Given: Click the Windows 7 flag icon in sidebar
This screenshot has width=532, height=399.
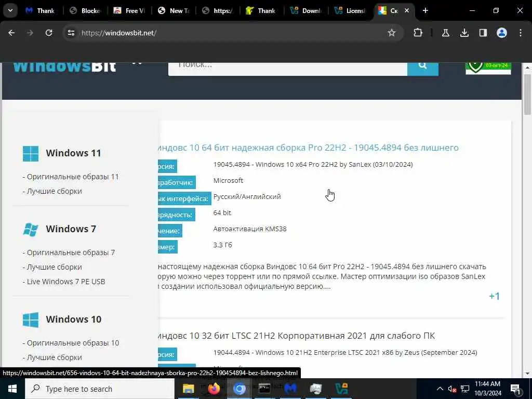Looking at the screenshot, I should pyautogui.click(x=31, y=229).
